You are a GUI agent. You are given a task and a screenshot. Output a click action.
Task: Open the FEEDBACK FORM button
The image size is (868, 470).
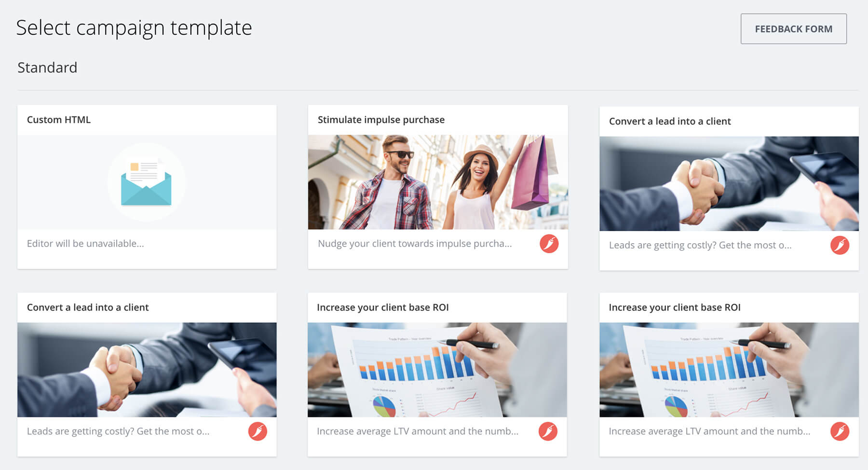793,29
